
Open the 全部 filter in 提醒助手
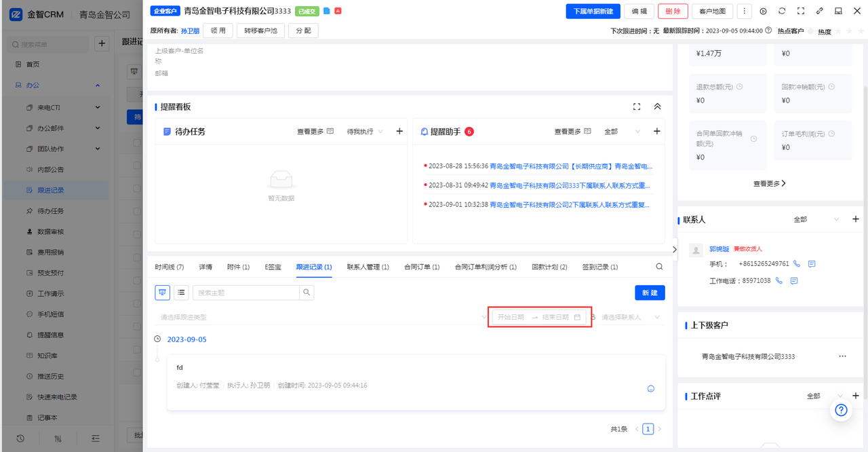click(623, 132)
